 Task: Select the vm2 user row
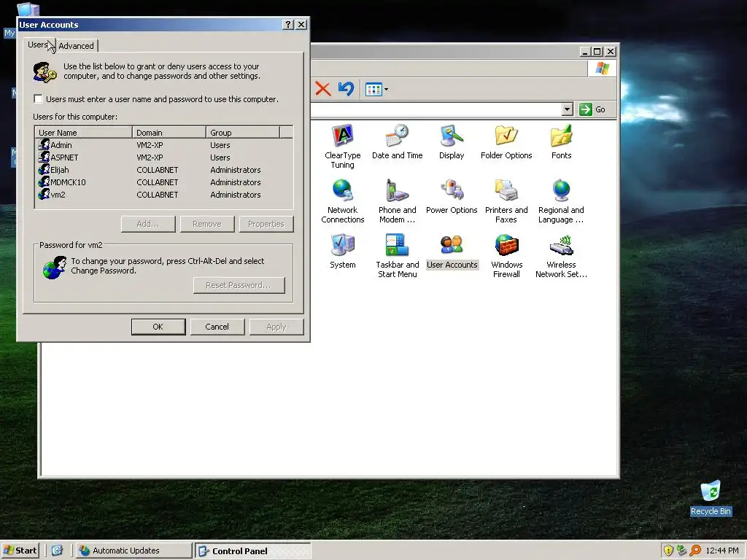[x=164, y=194]
